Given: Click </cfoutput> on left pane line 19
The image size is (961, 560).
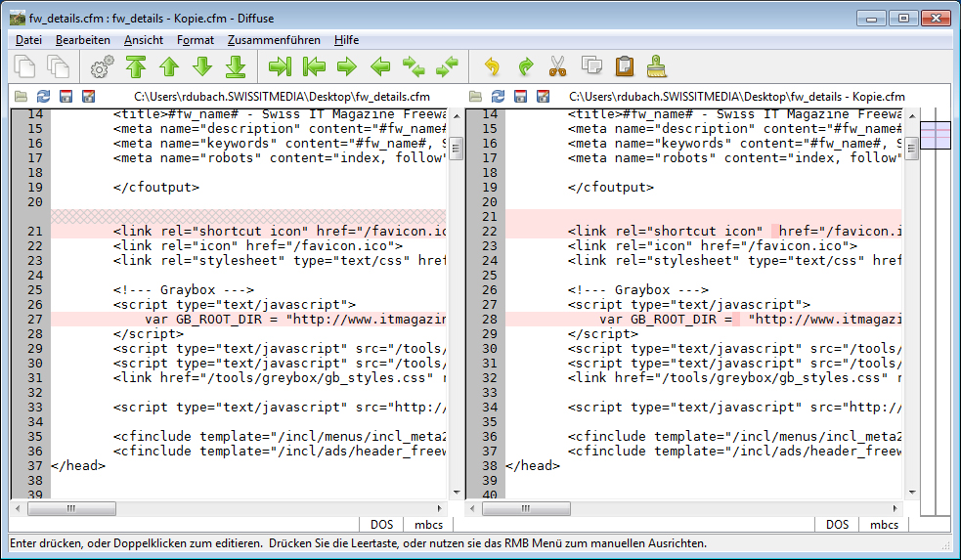Looking at the screenshot, I should [x=156, y=187].
